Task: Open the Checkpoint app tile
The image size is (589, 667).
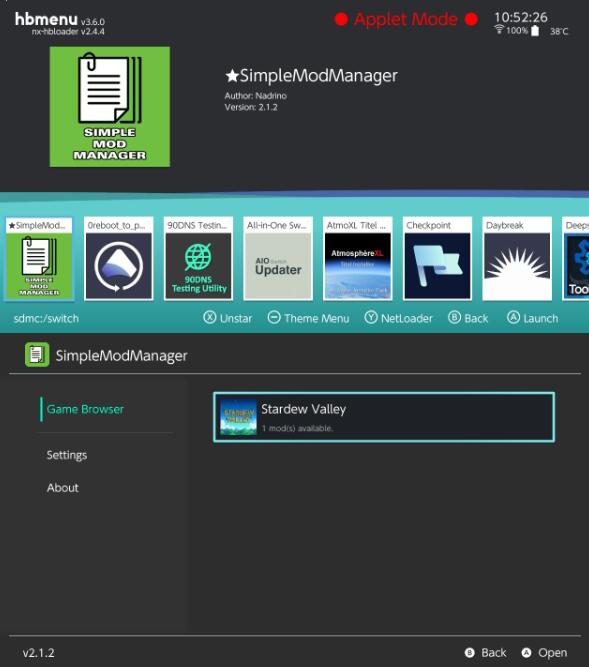Action: [437, 259]
